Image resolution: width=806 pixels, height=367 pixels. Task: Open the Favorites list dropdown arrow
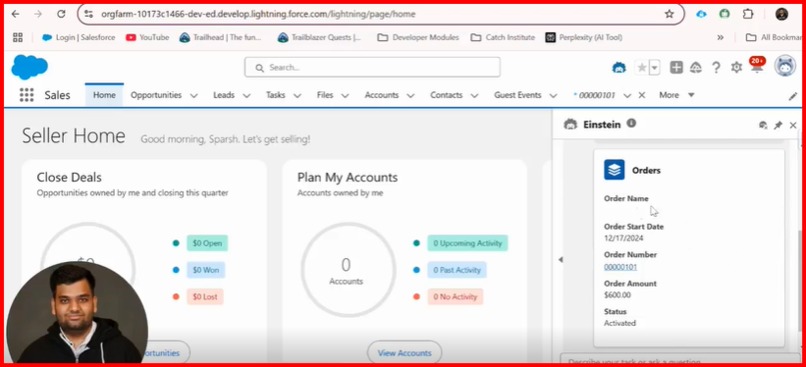(654, 67)
